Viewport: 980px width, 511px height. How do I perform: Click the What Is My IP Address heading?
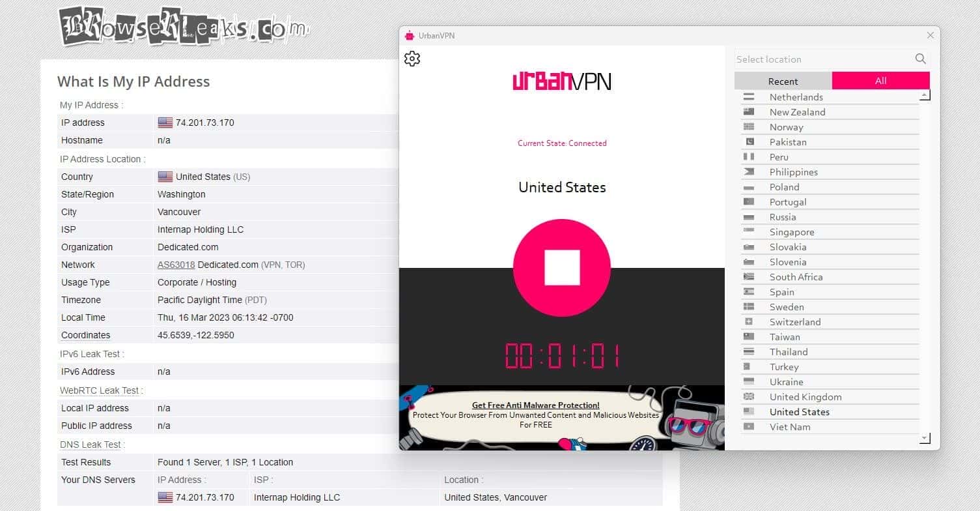click(x=133, y=81)
